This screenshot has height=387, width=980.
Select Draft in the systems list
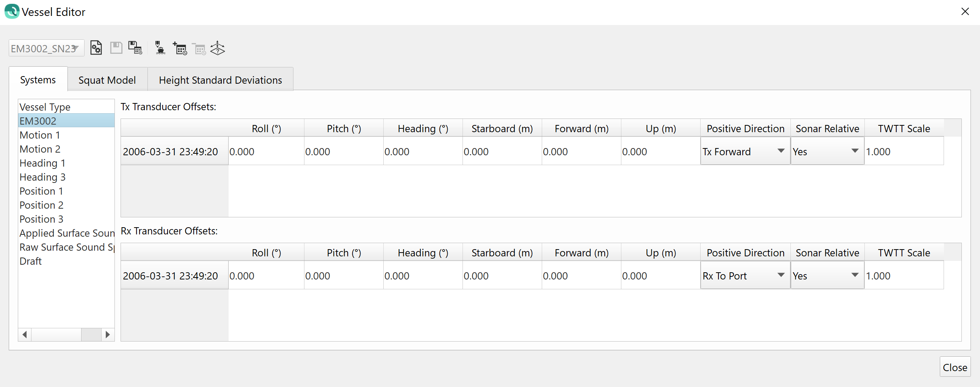(30, 261)
